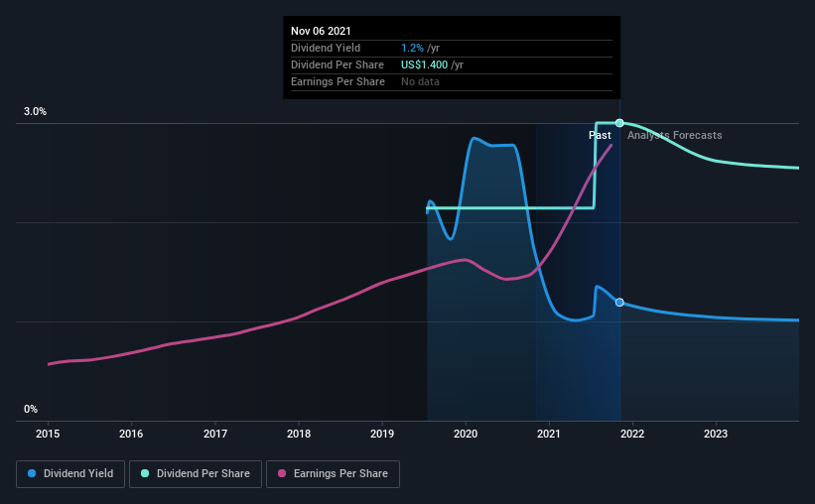The width and height of the screenshot is (815, 504).
Task: Click the Analysts Forecasts label
Action: click(675, 135)
